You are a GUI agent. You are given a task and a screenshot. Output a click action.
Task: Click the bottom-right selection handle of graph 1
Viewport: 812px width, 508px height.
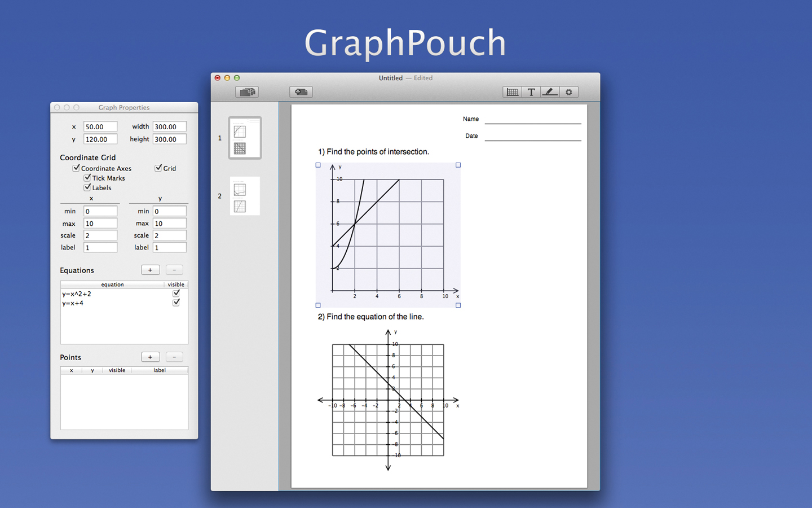458,305
